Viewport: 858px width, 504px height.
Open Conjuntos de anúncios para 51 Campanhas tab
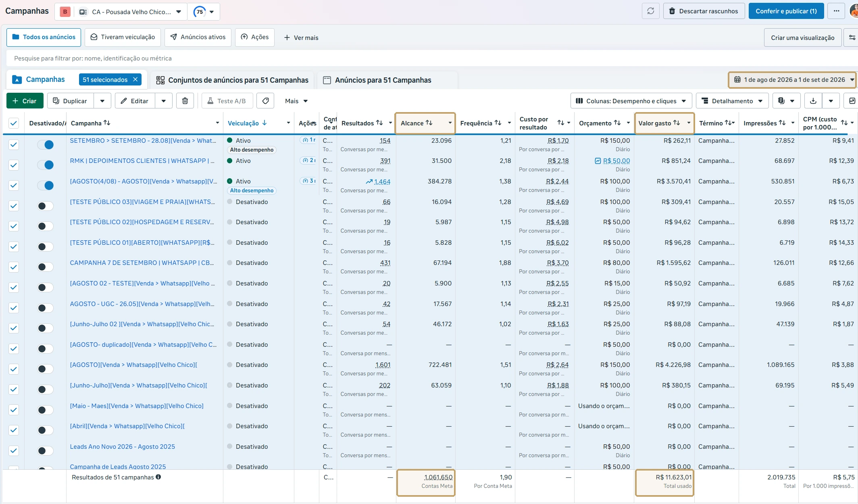click(x=232, y=80)
